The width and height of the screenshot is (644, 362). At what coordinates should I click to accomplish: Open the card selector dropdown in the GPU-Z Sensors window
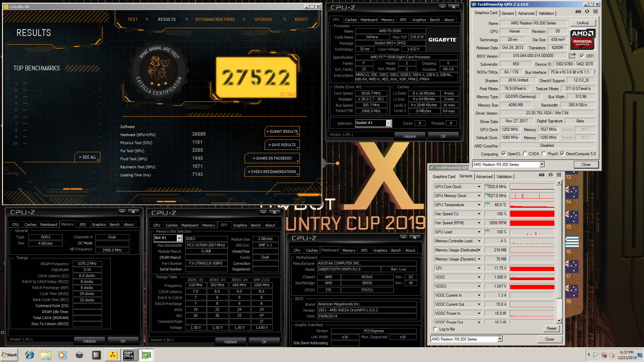pos(500,339)
